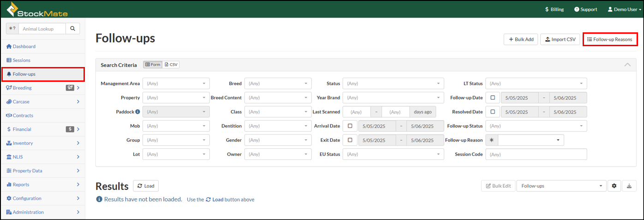
Task: Click the Bulk Add button
Action: (521, 39)
